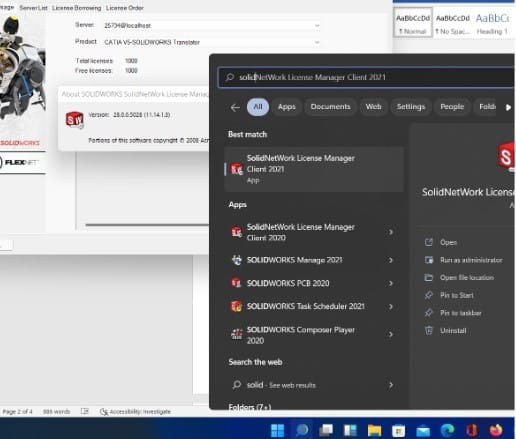Viewport: 516px width, 439px height.
Task: Open Mail from the taskbar
Action: point(423,430)
